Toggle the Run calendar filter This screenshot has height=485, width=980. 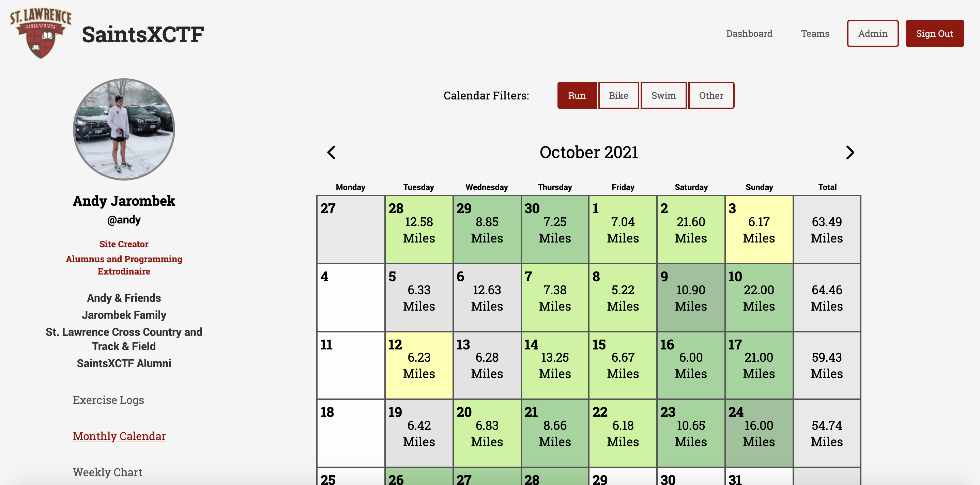pos(577,95)
